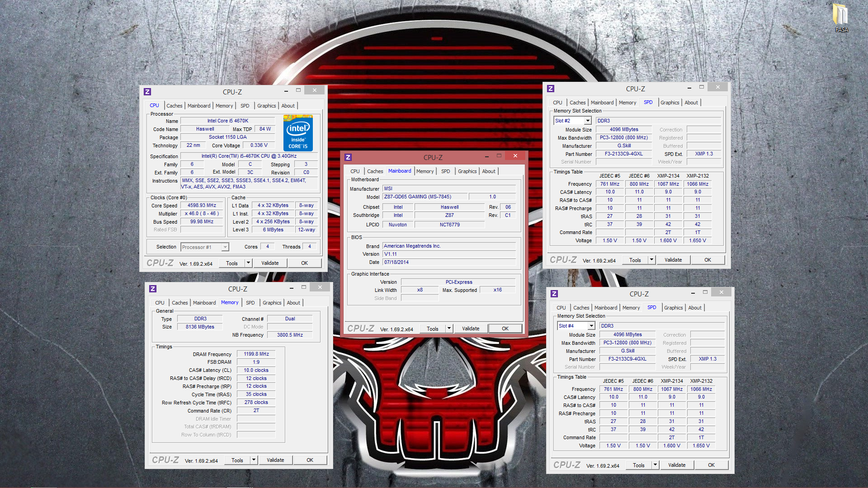
Task: Open Slot #2 memory slot dropdown
Action: click(588, 121)
